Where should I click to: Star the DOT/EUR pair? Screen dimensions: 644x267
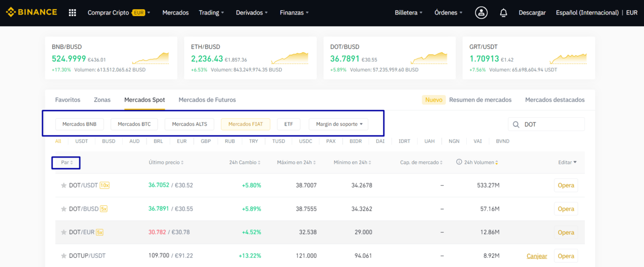click(x=63, y=233)
